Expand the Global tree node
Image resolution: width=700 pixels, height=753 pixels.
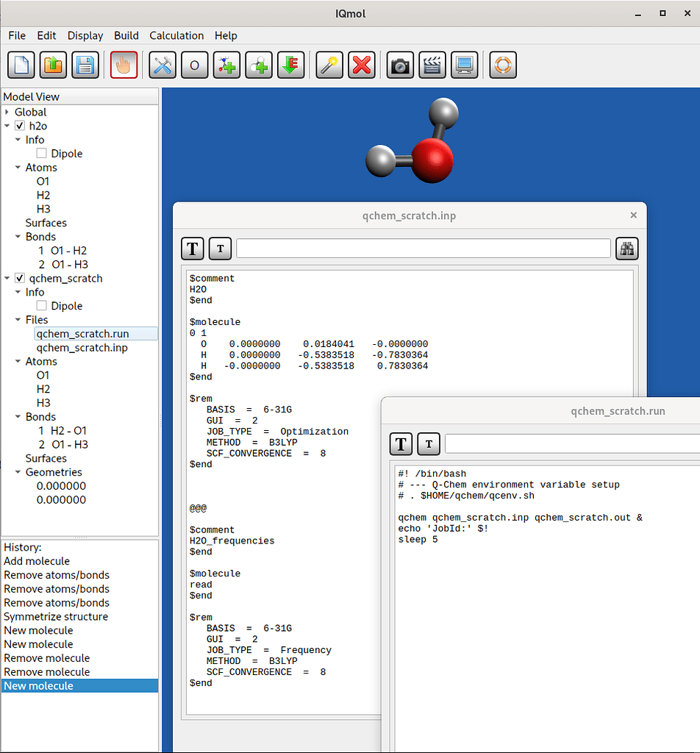coord(7,113)
